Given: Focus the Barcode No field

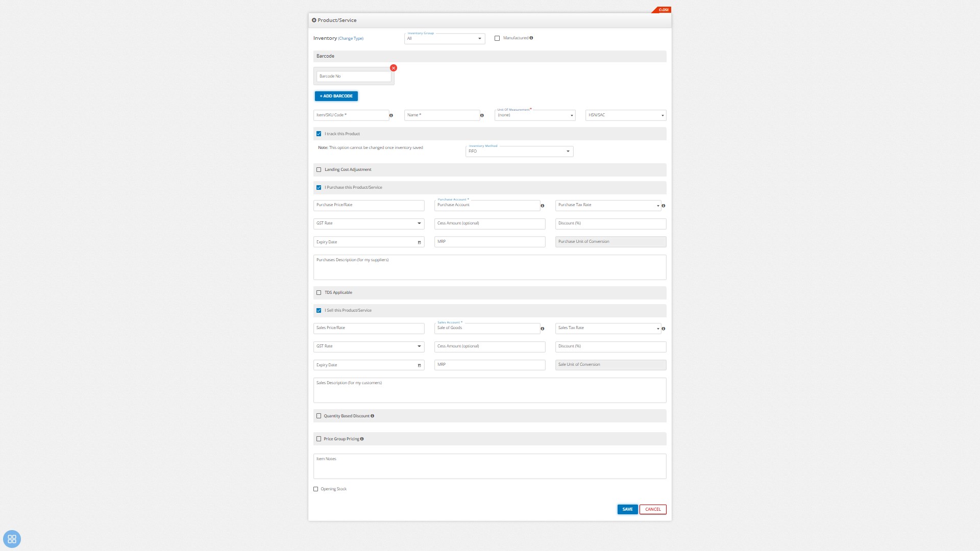Looking at the screenshot, I should click(354, 77).
